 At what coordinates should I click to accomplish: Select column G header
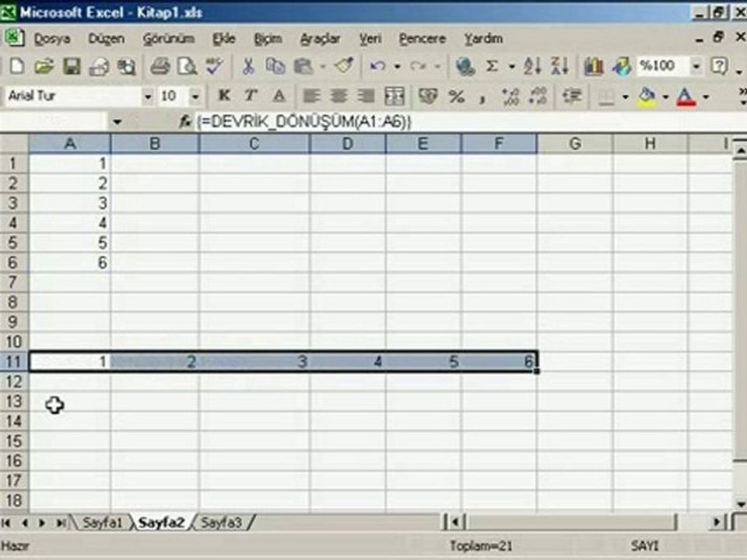point(574,143)
